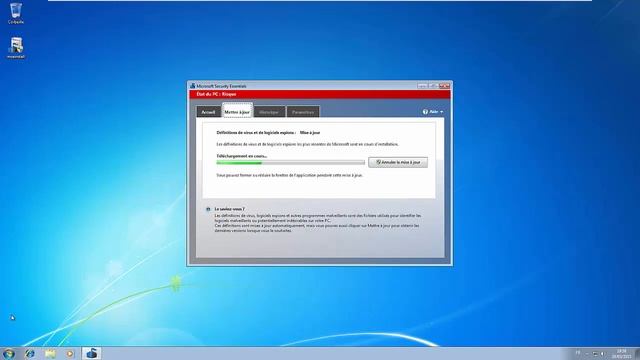Maximize the Security Essentials window
Screen dimensions: 640x360
(x=433, y=86)
